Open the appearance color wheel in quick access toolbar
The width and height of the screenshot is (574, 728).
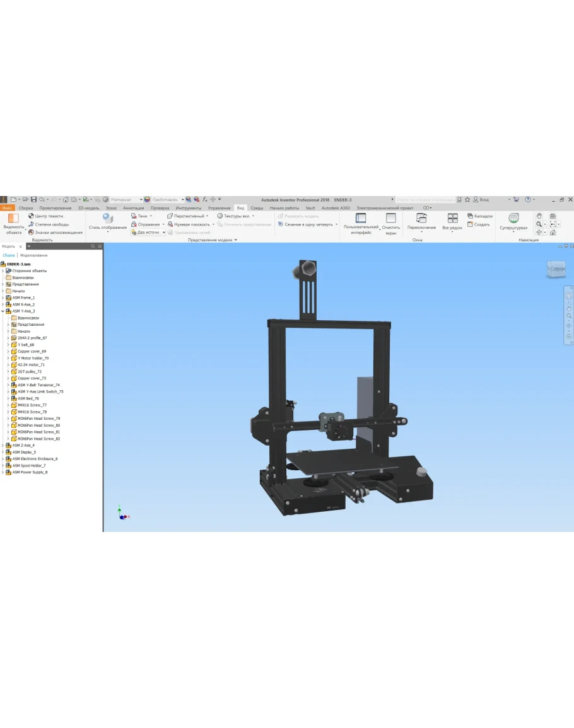(147, 199)
